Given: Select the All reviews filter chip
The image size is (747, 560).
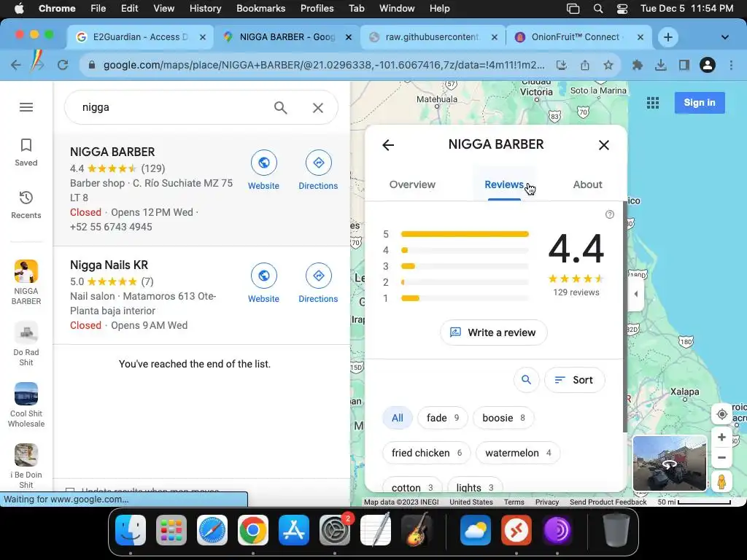Looking at the screenshot, I should (398, 418).
